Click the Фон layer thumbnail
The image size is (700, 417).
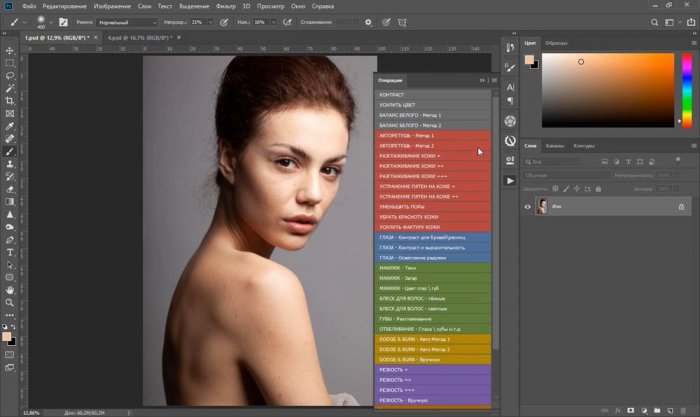click(x=542, y=207)
